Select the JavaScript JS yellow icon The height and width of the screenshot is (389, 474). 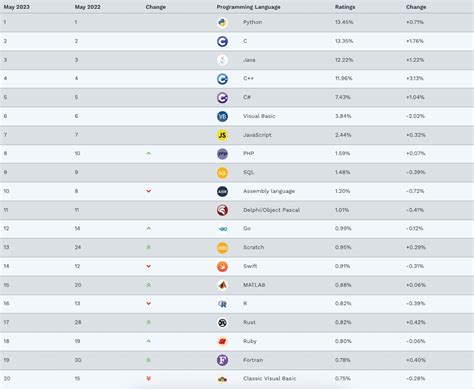tap(222, 135)
